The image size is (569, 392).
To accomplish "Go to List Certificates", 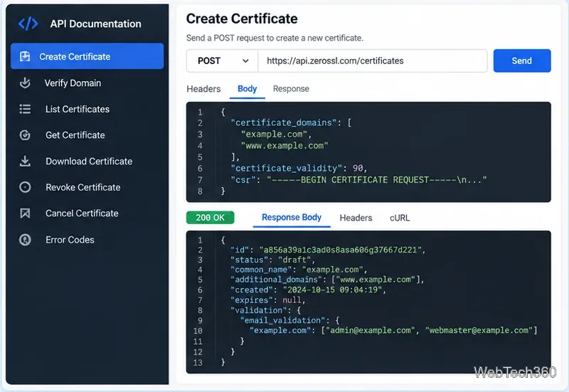I will [x=78, y=109].
